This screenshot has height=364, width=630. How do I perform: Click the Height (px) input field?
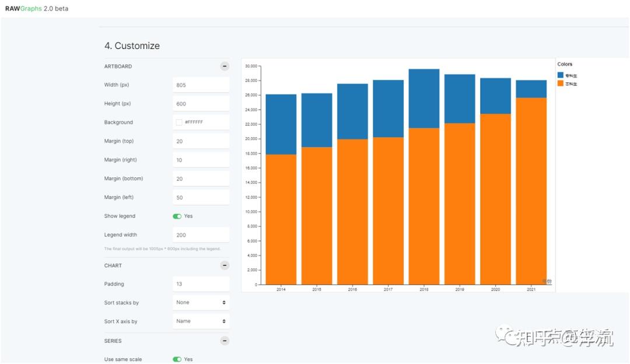(x=201, y=104)
